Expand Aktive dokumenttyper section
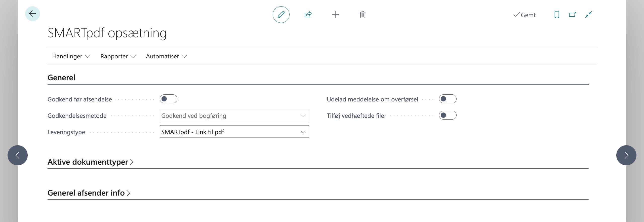Viewport: 644px width, 222px height. [90, 162]
